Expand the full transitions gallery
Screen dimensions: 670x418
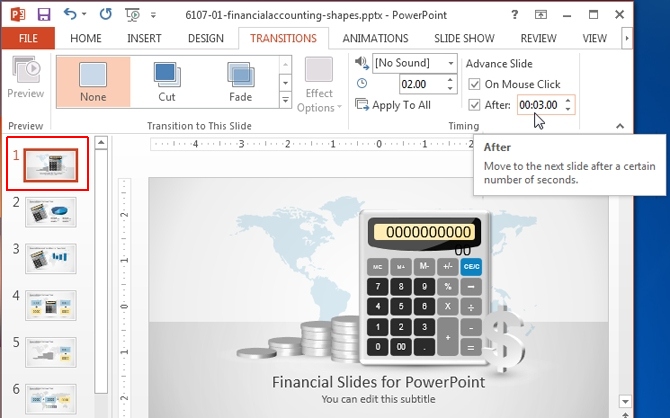(285, 101)
